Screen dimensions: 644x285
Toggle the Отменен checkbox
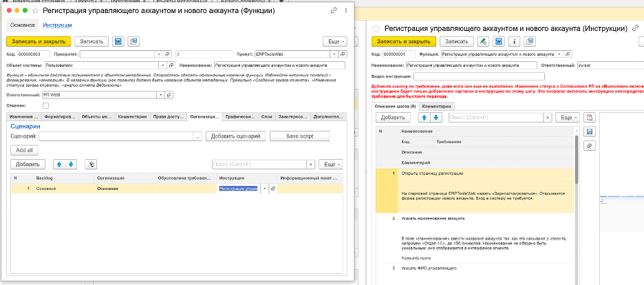coord(45,105)
